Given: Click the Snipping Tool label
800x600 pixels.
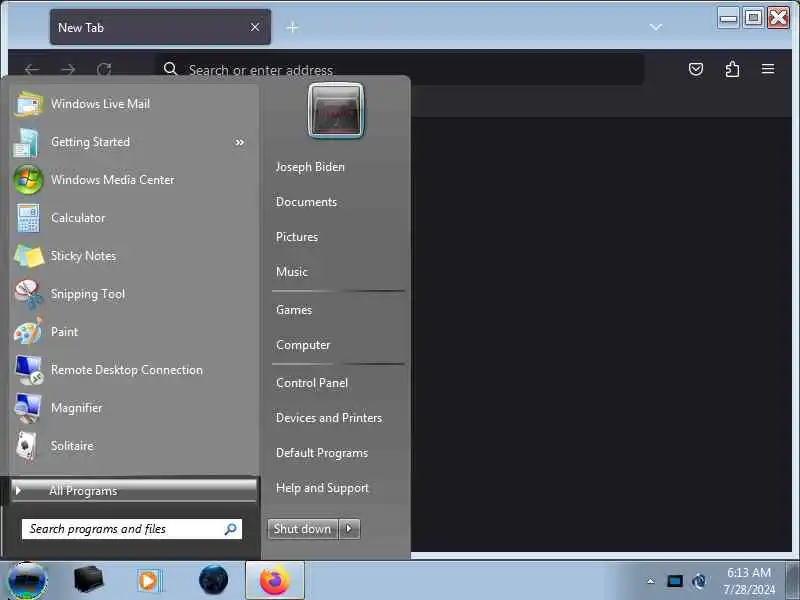Looking at the screenshot, I should coord(88,294).
